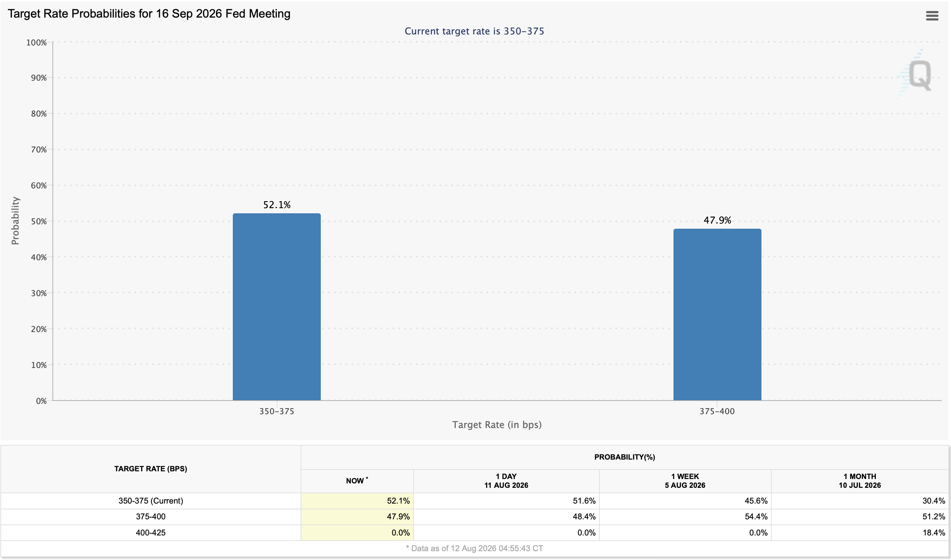Click the 51.6% cell in the 1 Day column
The width and height of the screenshot is (951, 560).
[x=506, y=501]
